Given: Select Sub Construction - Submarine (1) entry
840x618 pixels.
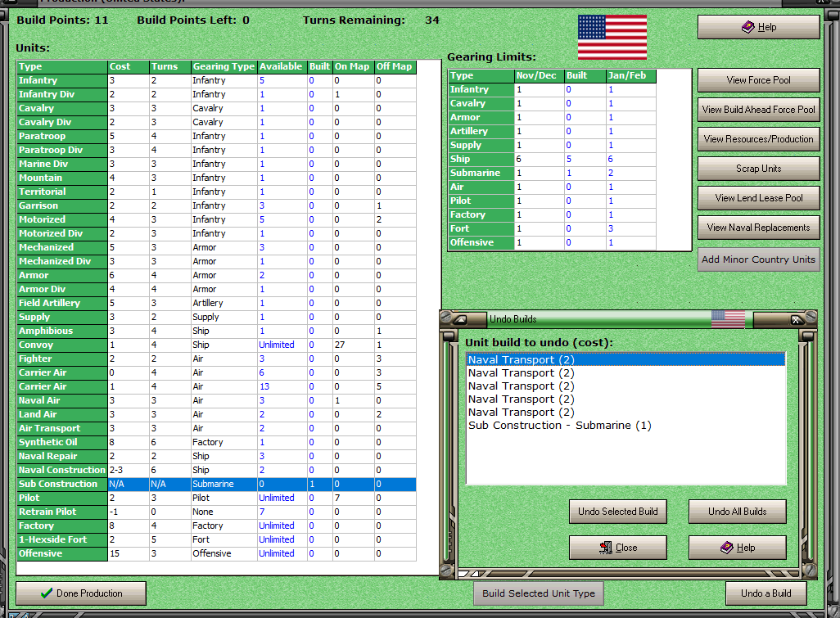Looking at the screenshot, I should (625, 425).
